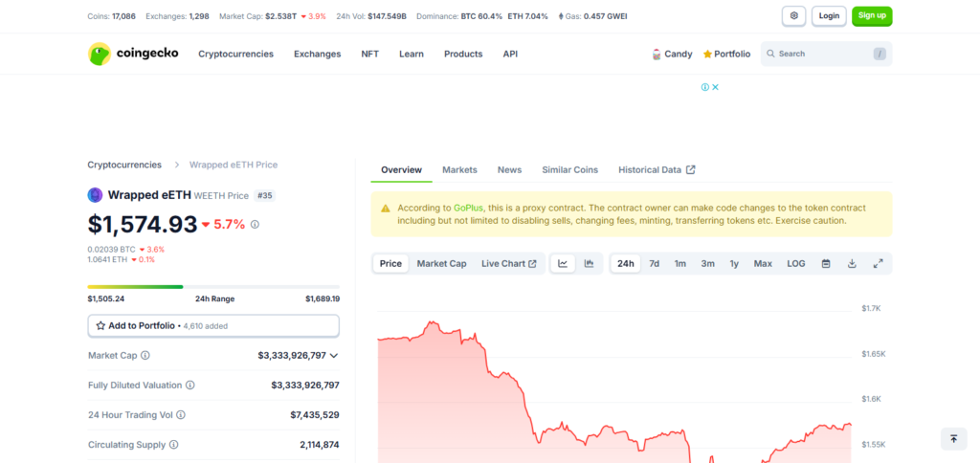This screenshot has width=980, height=463.
Task: Click the $7,435,529 trading volume value
Action: click(x=315, y=415)
